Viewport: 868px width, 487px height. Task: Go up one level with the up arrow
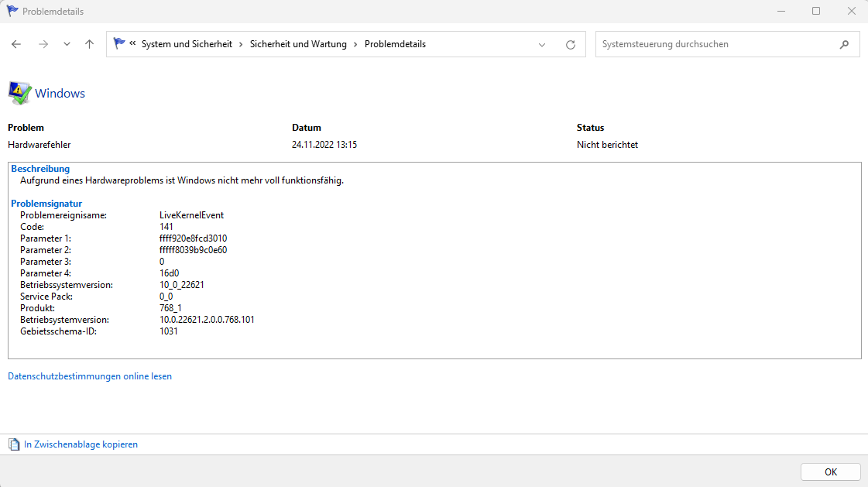[x=89, y=44]
